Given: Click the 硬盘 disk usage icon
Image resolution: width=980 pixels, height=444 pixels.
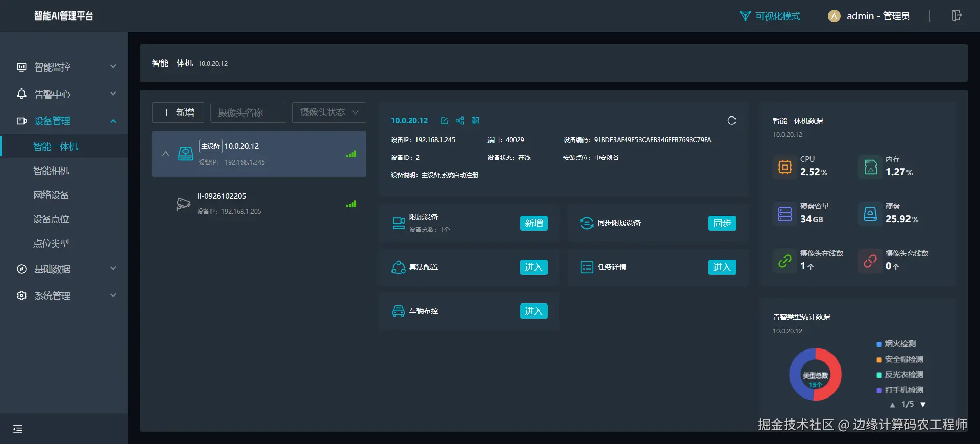Looking at the screenshot, I should tap(870, 214).
